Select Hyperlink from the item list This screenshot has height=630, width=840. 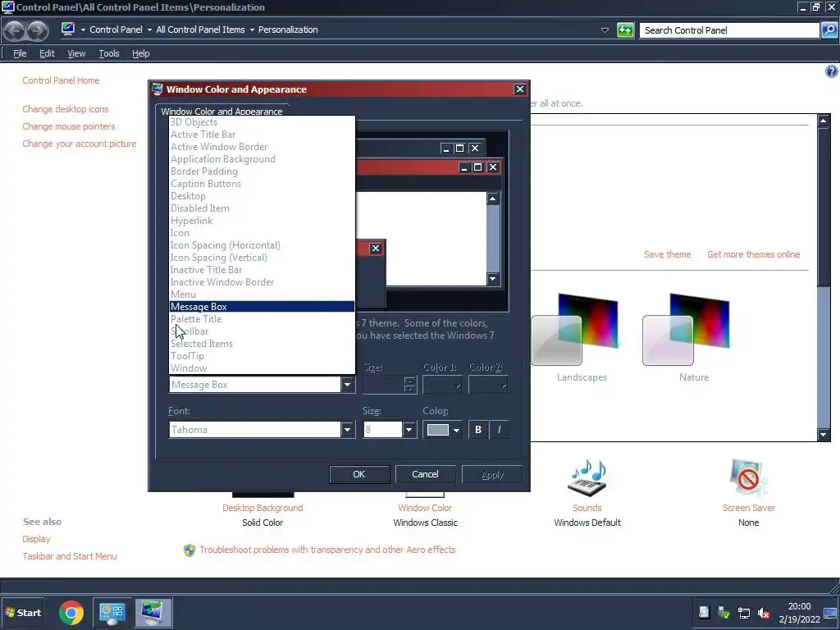(262, 221)
